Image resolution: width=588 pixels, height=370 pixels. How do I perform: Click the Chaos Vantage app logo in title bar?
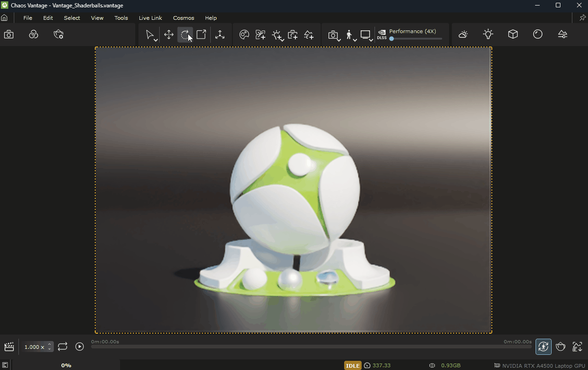(5, 5)
